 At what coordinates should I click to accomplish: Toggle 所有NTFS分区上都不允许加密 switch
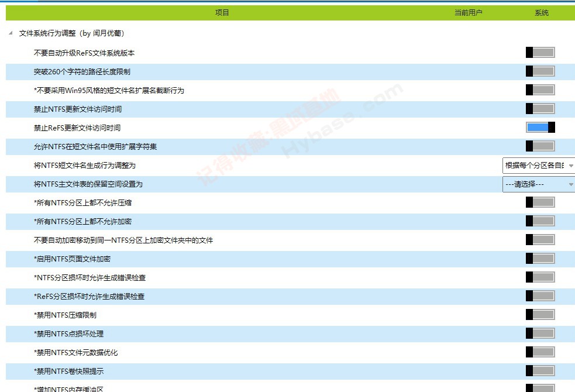(540, 221)
